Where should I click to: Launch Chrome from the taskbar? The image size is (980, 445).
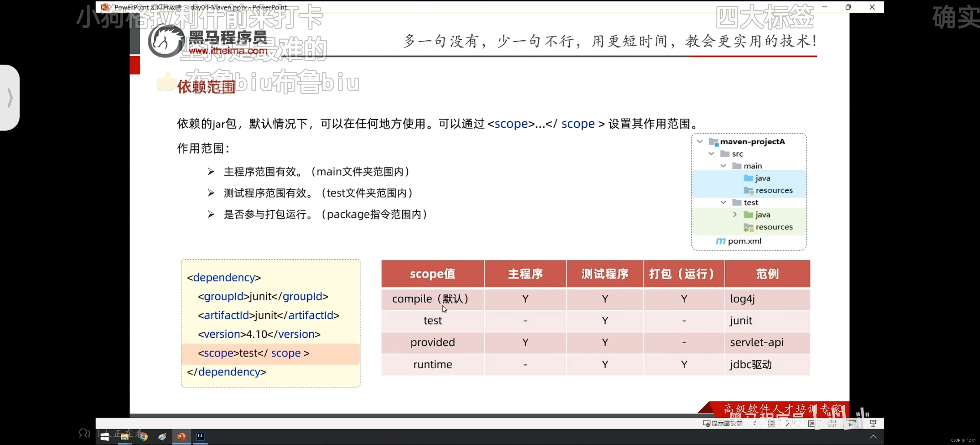(x=144, y=437)
